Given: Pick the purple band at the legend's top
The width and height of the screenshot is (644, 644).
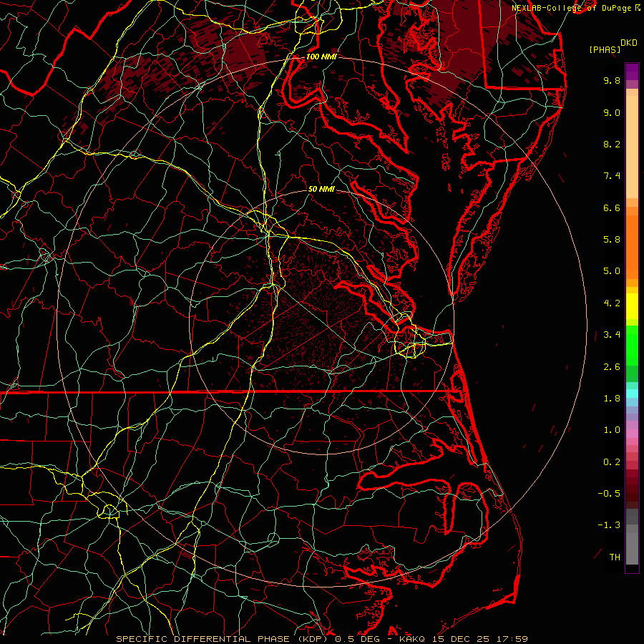Looking at the screenshot, I should tap(632, 72).
